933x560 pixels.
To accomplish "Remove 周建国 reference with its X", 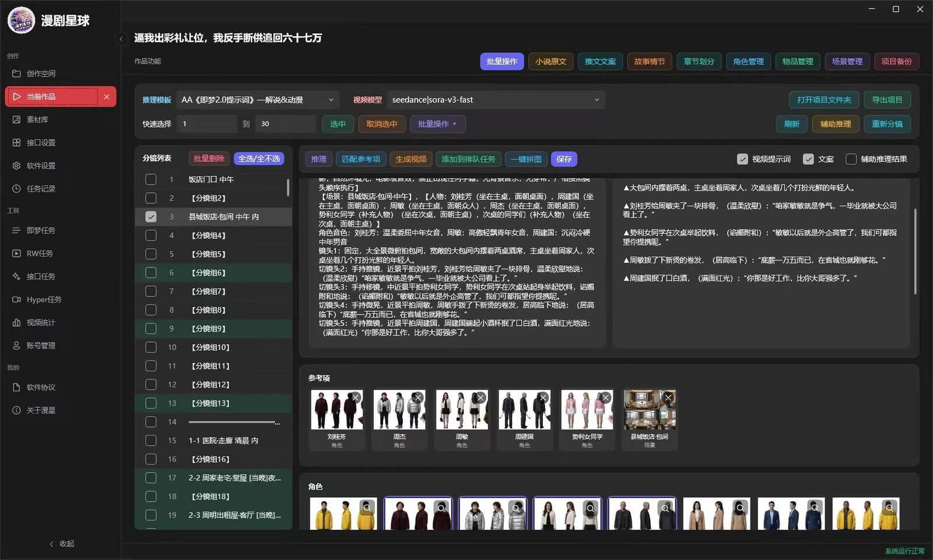I will [543, 397].
